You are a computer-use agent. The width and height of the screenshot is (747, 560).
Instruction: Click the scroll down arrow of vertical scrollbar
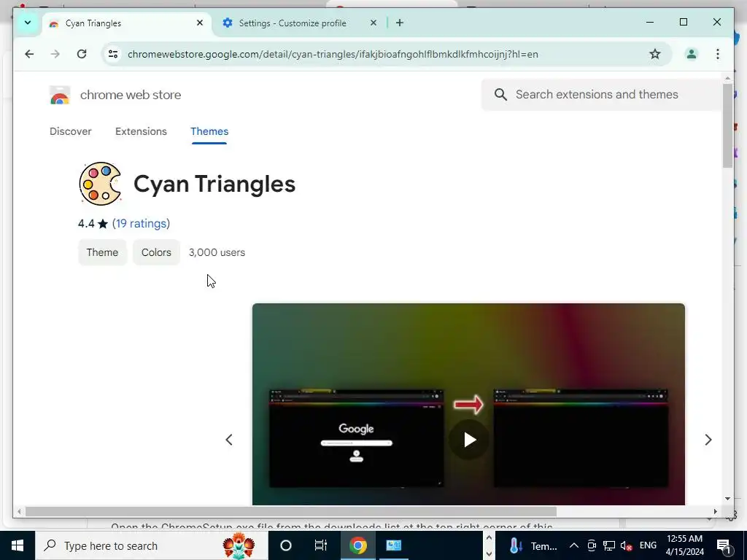click(727, 499)
